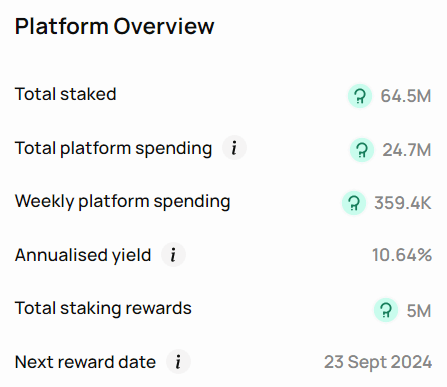Click token icon beside 359.4K weekly spending

354,203
